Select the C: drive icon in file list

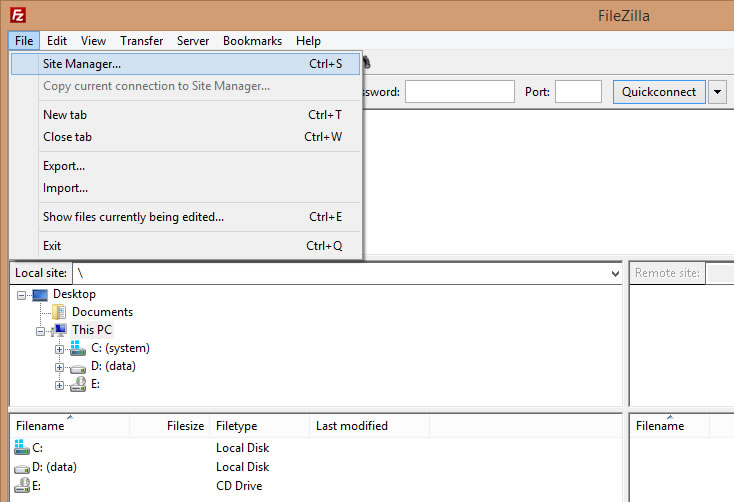[22, 448]
